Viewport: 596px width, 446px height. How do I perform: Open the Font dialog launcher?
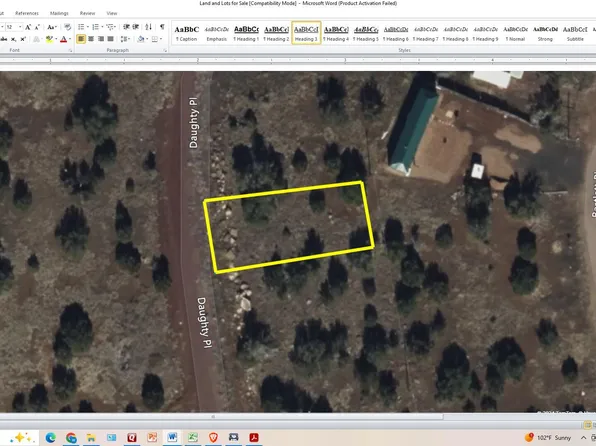[x=70, y=51]
